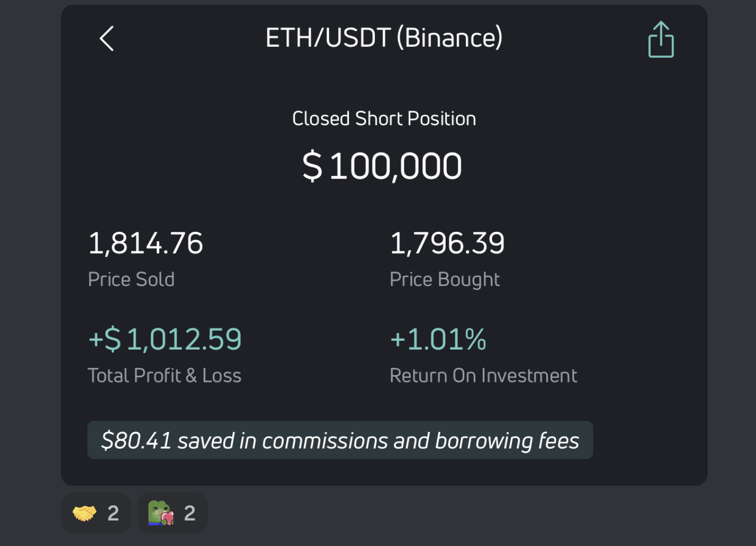Screen dimensions: 756x546
Task: Click the dollar sign before 100,000
Action: tap(312, 166)
